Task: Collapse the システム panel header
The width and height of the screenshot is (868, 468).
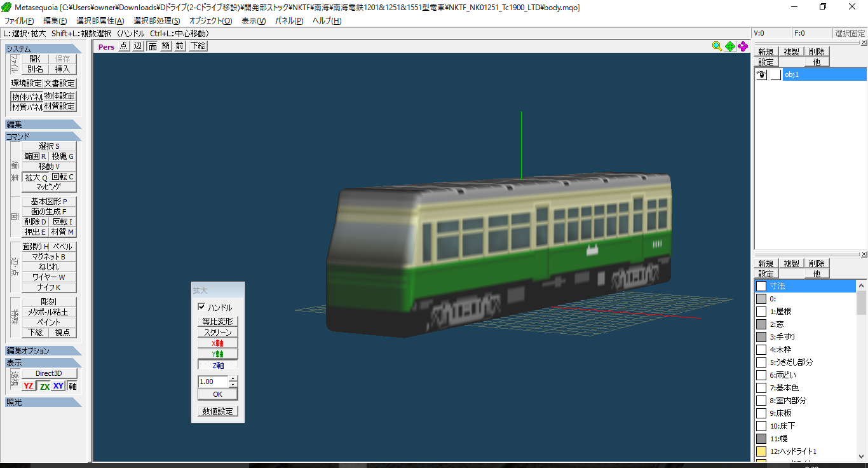Action: 43,49
